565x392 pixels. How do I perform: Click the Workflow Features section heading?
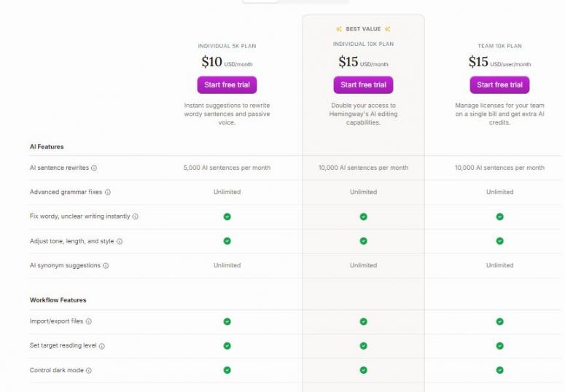pos(58,300)
